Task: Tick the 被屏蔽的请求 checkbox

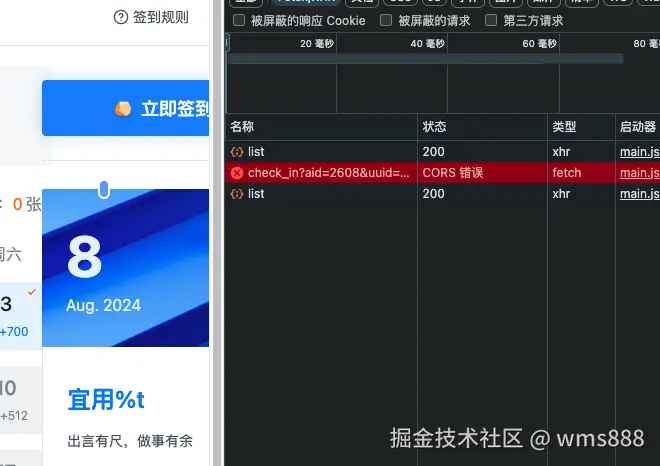Action: click(x=386, y=20)
